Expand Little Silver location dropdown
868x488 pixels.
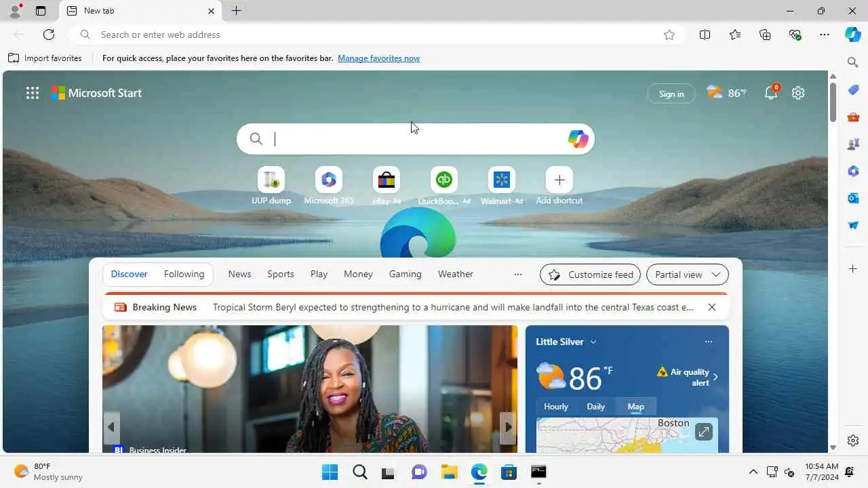coord(593,342)
